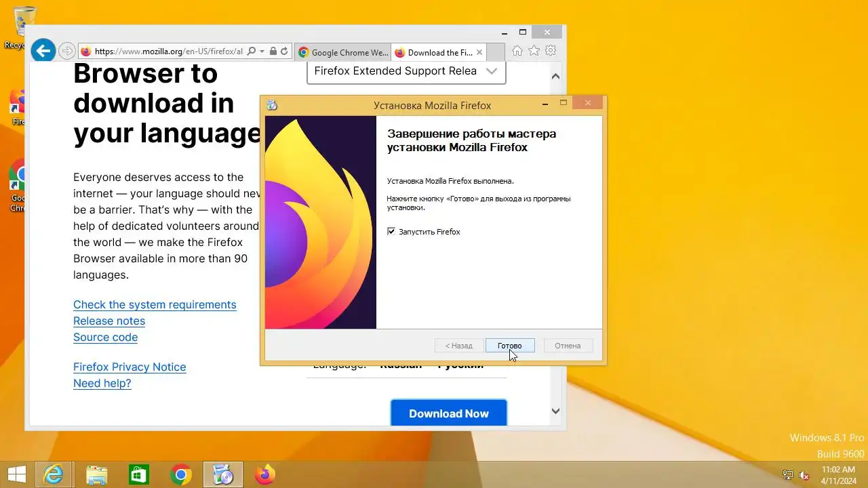Open the Source code link
Viewport: 868px width, 488px height.
(105, 338)
